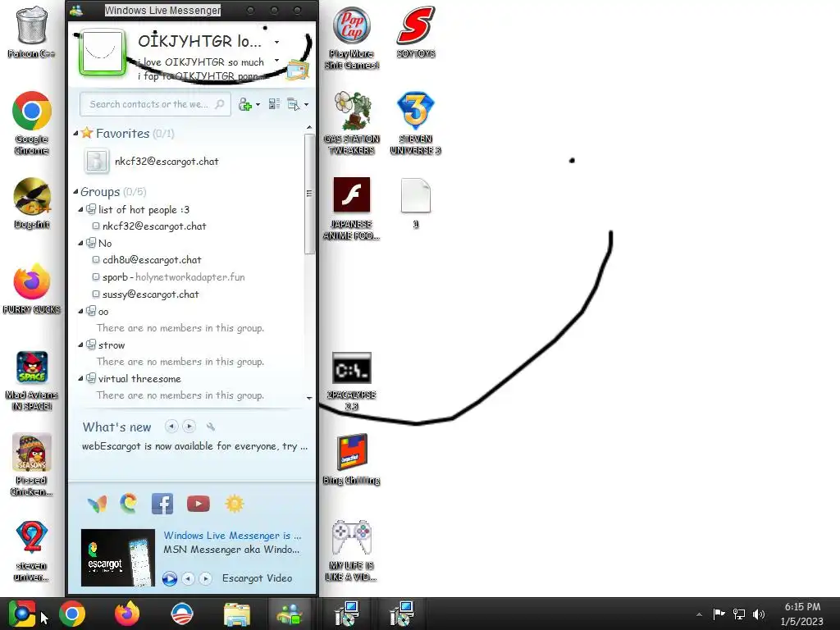This screenshot has width=840, height=630.
Task: Open the SOYTOYS desktop icon
Action: click(416, 32)
